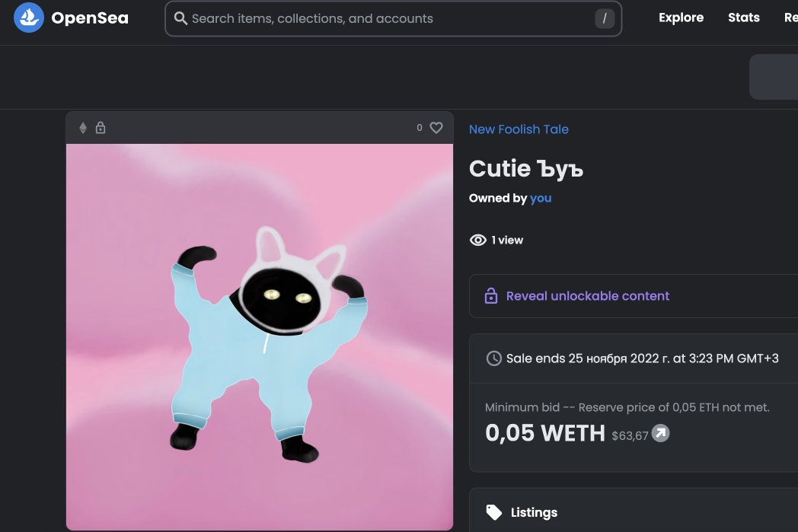Viewport: 798px width, 532px height.
Task: Toggle the favorite heart on the NFT
Action: point(436,128)
